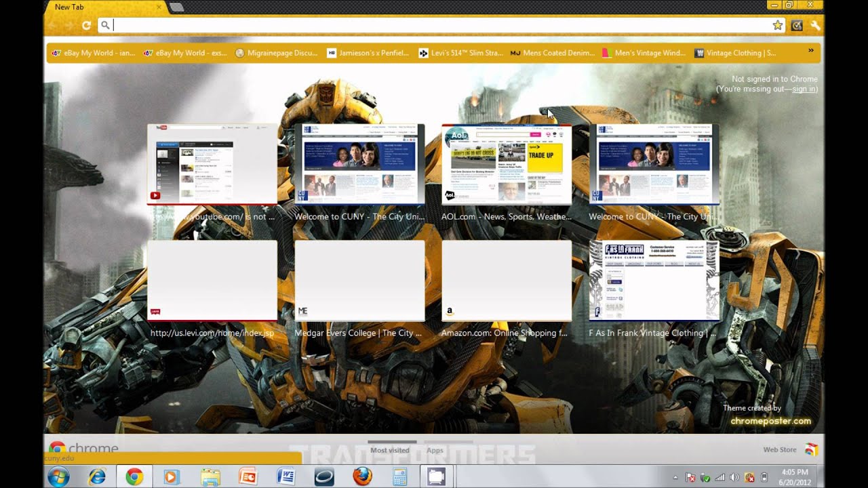868x488 pixels.
Task: Open the volume speaker tray icon
Action: pos(734,477)
